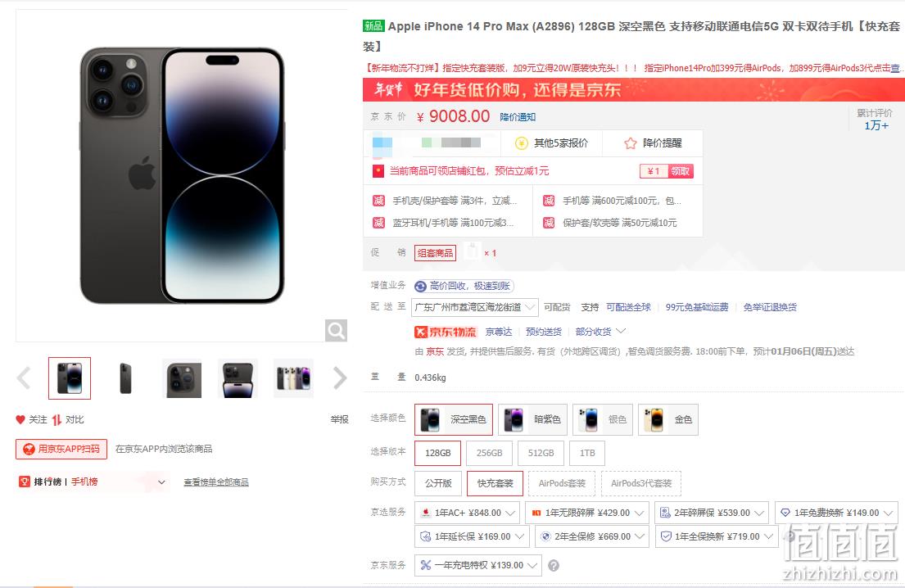905x588 pixels.
Task: Click the heart 关注 favorite icon
Action: (20, 419)
